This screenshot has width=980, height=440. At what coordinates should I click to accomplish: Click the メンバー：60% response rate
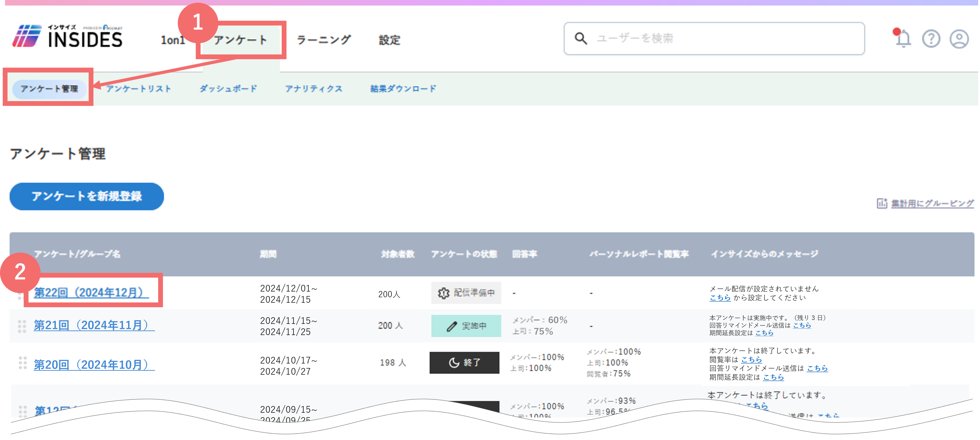(539, 320)
